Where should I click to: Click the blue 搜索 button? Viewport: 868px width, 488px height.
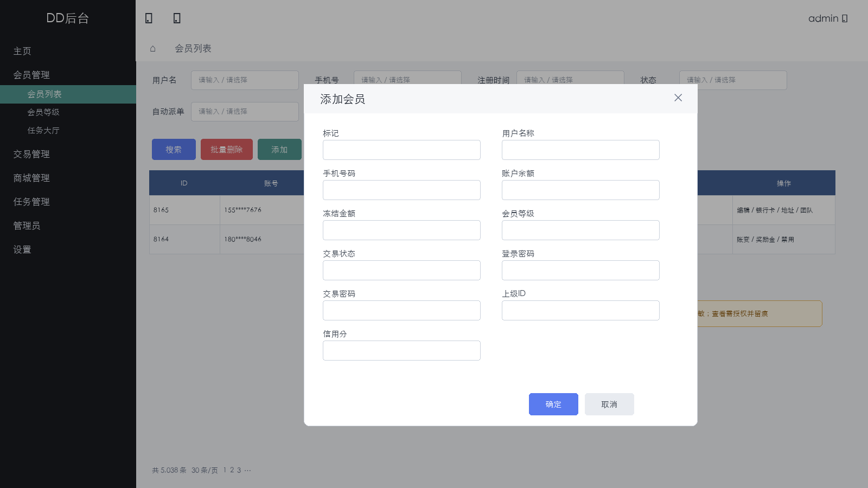(x=174, y=149)
